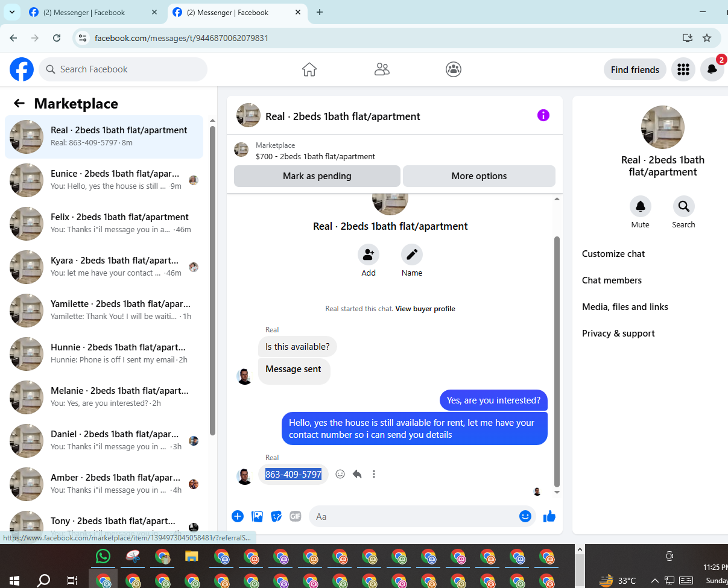Open the Yamilette 2beds 1bath conversation

click(104, 311)
